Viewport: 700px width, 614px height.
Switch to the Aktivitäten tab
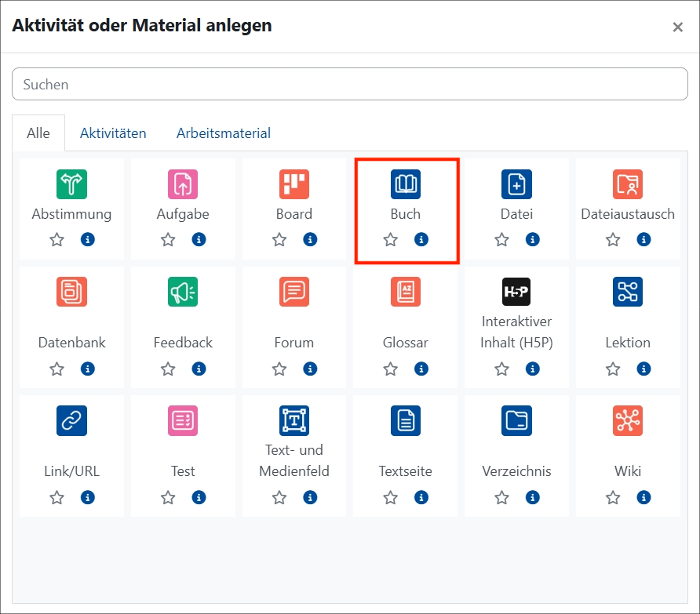tap(113, 133)
